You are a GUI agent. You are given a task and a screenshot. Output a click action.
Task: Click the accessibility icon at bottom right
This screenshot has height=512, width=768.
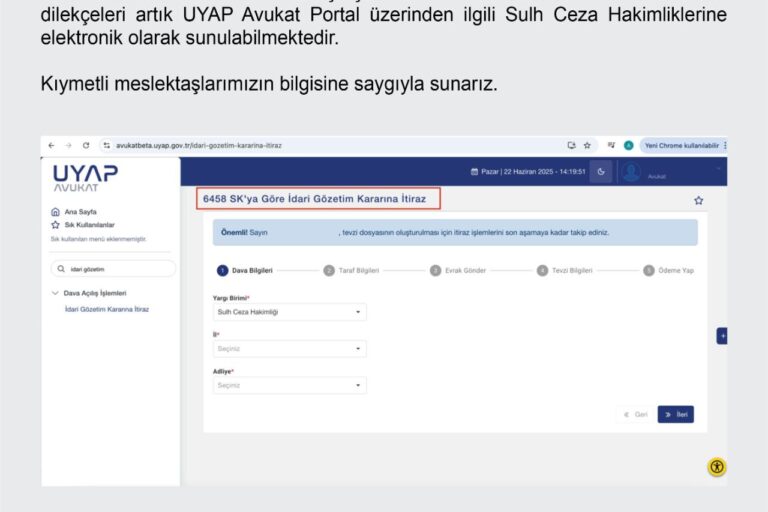pyautogui.click(x=716, y=467)
